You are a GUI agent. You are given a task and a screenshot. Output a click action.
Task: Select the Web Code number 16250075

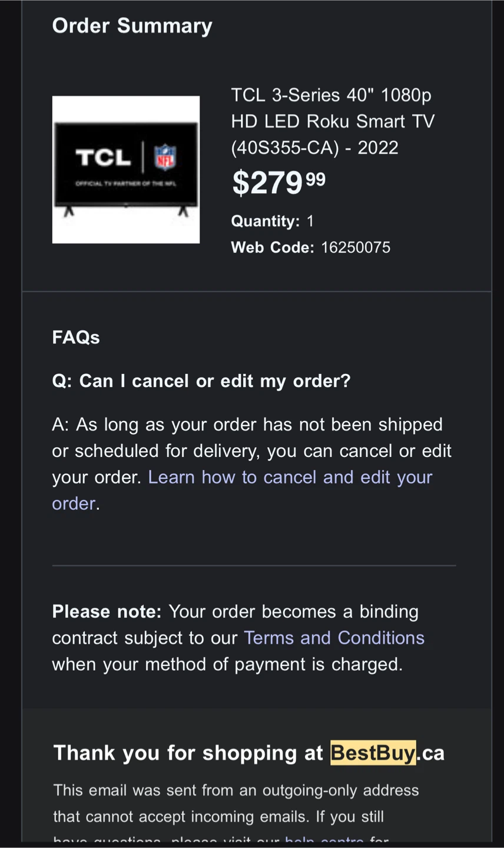pyautogui.click(x=355, y=247)
